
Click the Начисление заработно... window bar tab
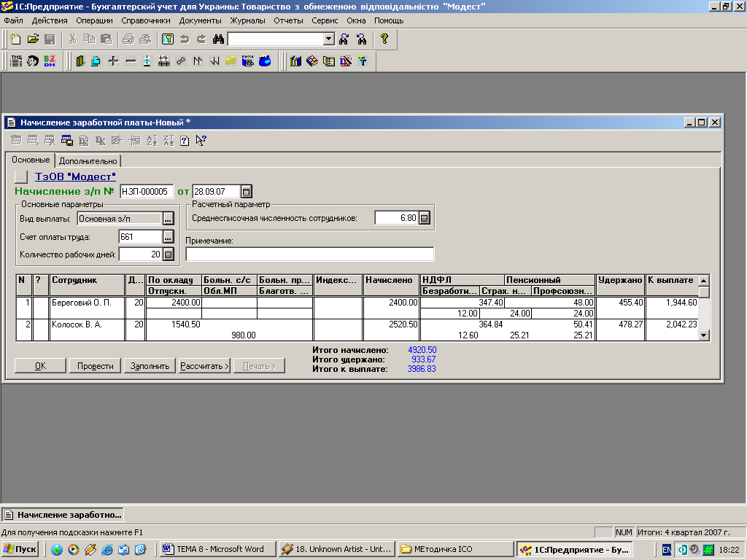[63, 515]
